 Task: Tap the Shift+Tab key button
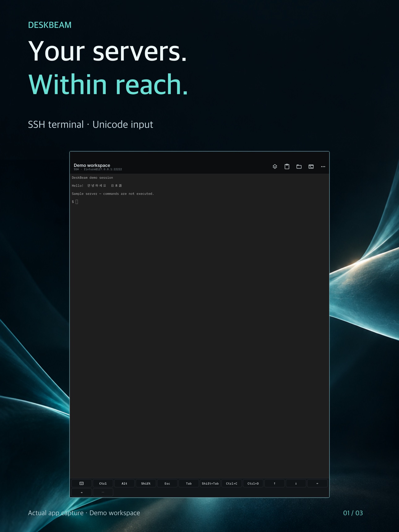[x=210, y=483]
